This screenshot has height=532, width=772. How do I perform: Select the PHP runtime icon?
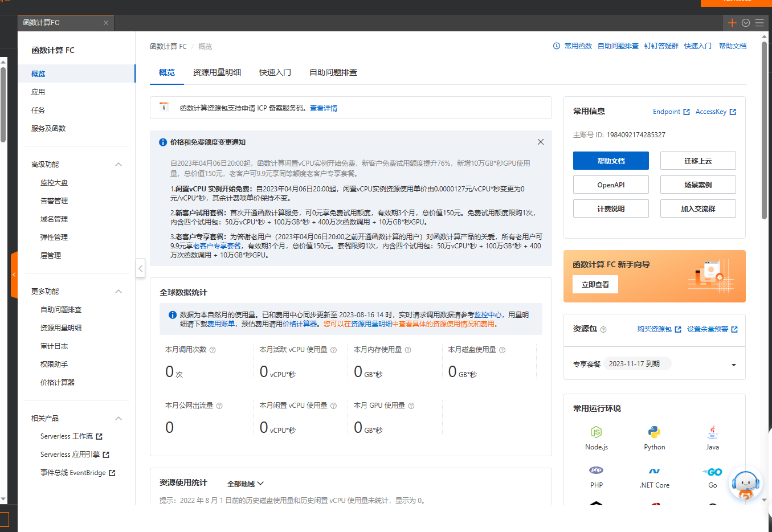coord(596,470)
